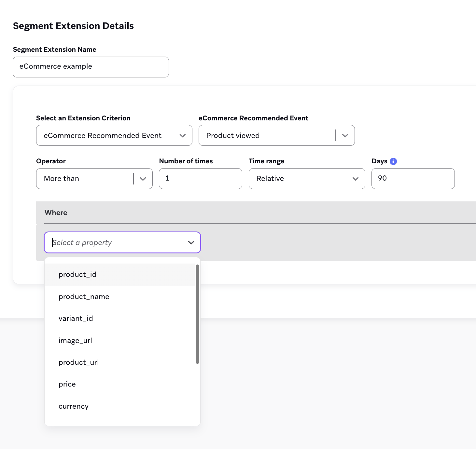The image size is (476, 449).
Task: Choose image_url in the property dropdown
Action: coord(75,340)
